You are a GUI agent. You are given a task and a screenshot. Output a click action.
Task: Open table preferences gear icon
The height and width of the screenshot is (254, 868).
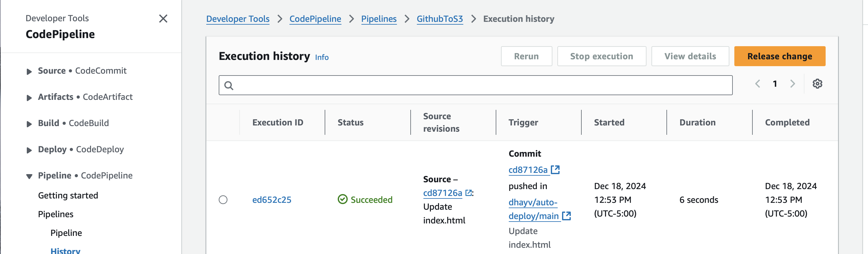(817, 84)
